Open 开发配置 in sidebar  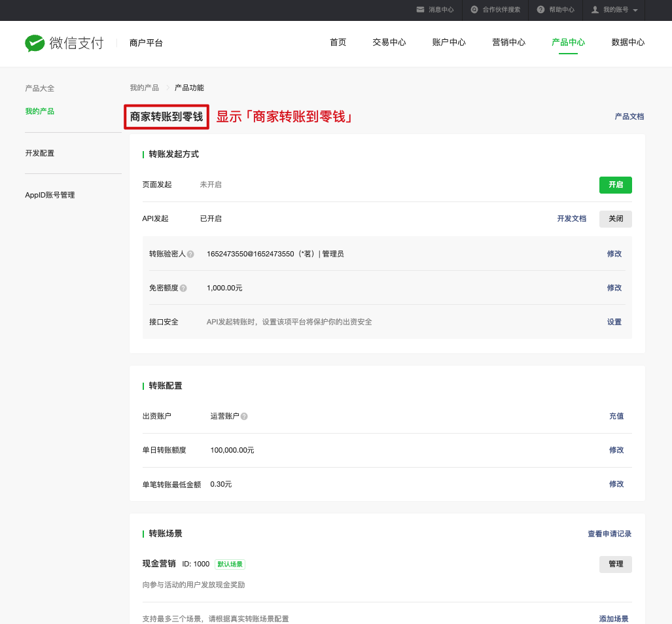coord(39,153)
